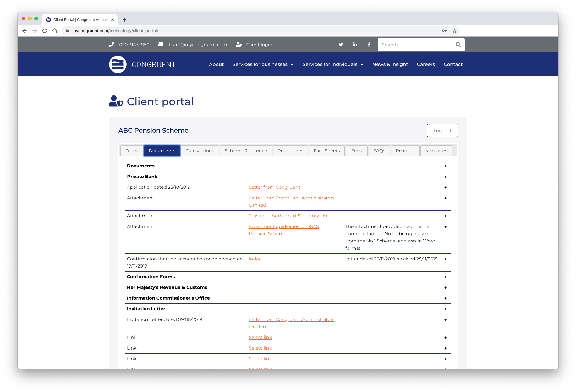Click the Client portal heading user icon
The width and height of the screenshot is (576, 392).
(x=116, y=101)
